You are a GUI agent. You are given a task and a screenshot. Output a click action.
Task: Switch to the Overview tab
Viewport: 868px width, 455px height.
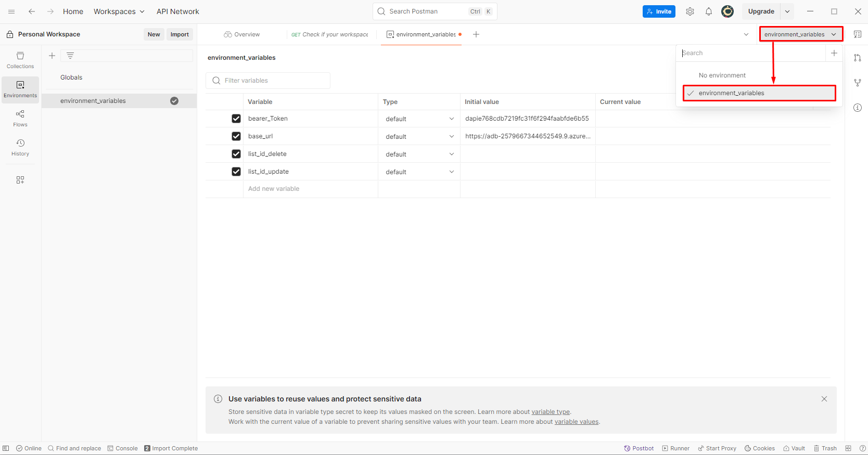[x=242, y=34]
